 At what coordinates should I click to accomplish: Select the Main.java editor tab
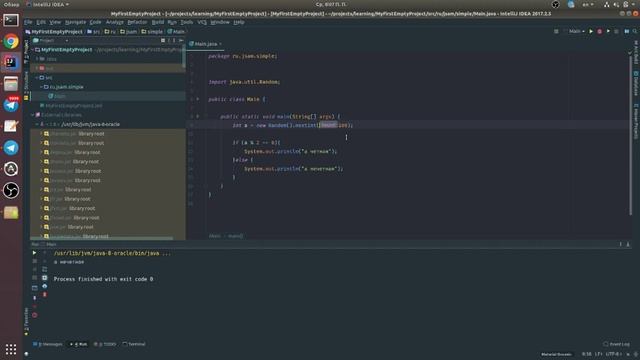coord(205,44)
